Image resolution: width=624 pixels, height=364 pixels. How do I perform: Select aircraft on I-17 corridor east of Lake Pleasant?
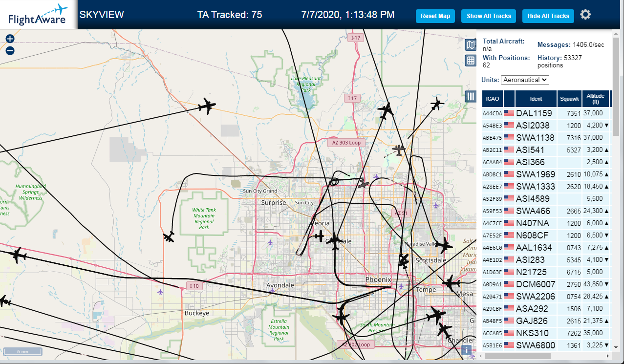click(386, 111)
